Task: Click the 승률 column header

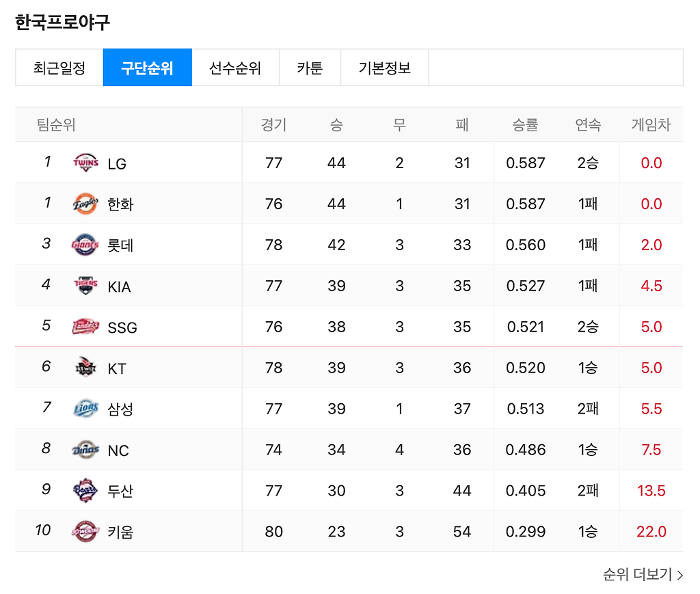Action: 525,124
